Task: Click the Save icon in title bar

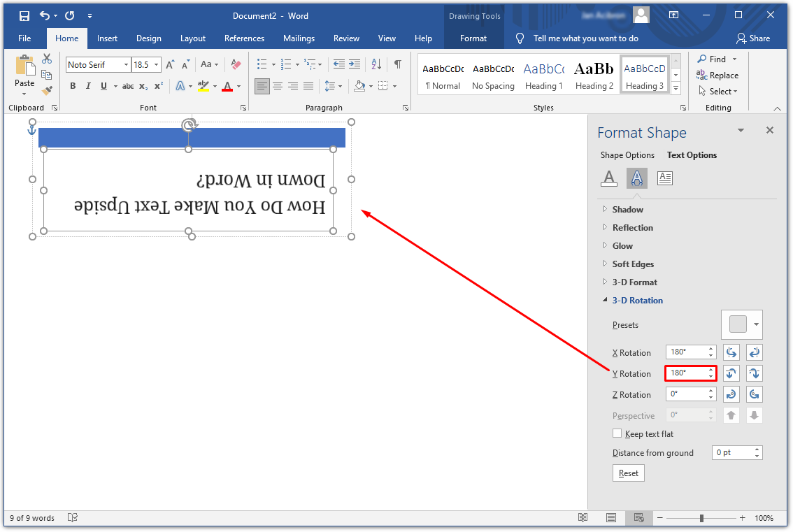Action: (24, 15)
